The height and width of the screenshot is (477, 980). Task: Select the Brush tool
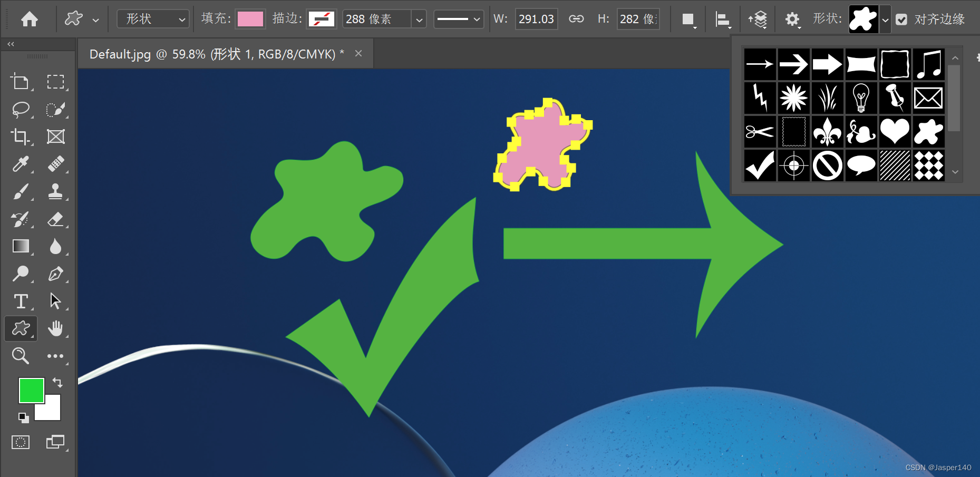(21, 191)
